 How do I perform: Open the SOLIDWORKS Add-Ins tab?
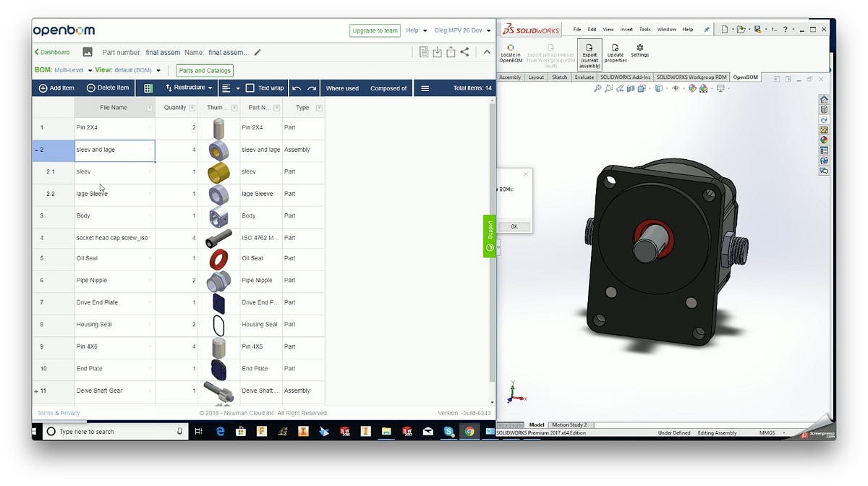[x=625, y=76]
